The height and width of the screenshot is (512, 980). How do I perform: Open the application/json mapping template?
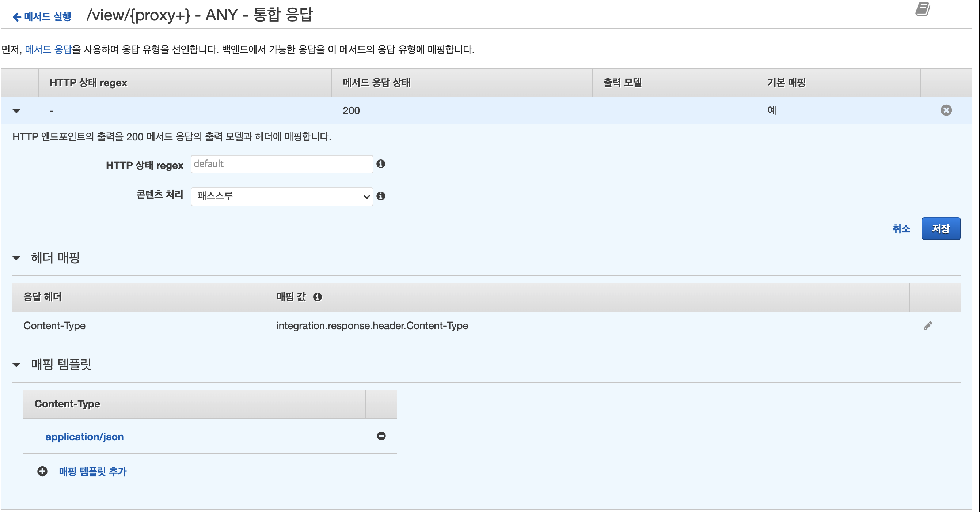(x=84, y=437)
